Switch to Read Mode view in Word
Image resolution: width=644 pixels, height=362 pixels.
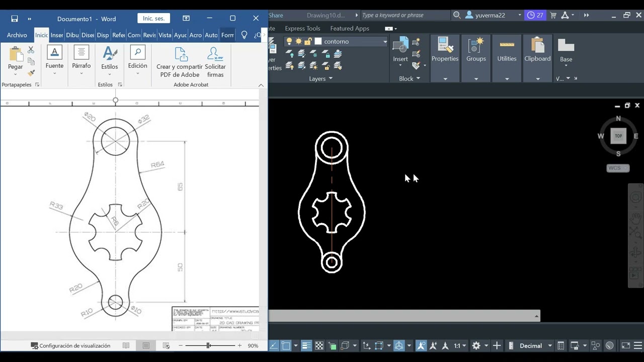click(126, 346)
